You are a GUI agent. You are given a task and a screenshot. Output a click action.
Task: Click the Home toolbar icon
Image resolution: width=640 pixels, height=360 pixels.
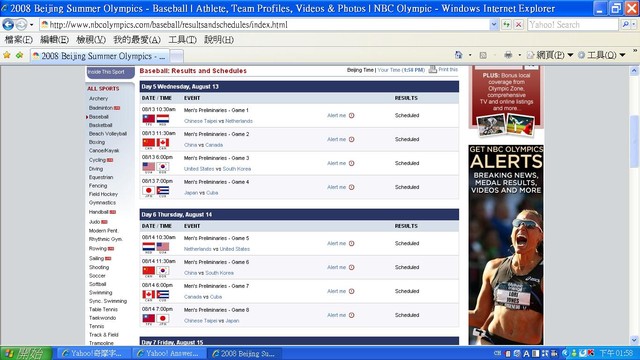(458, 55)
